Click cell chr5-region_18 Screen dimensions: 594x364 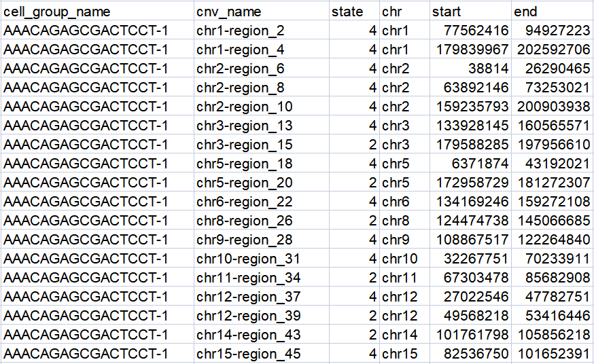pos(262,163)
